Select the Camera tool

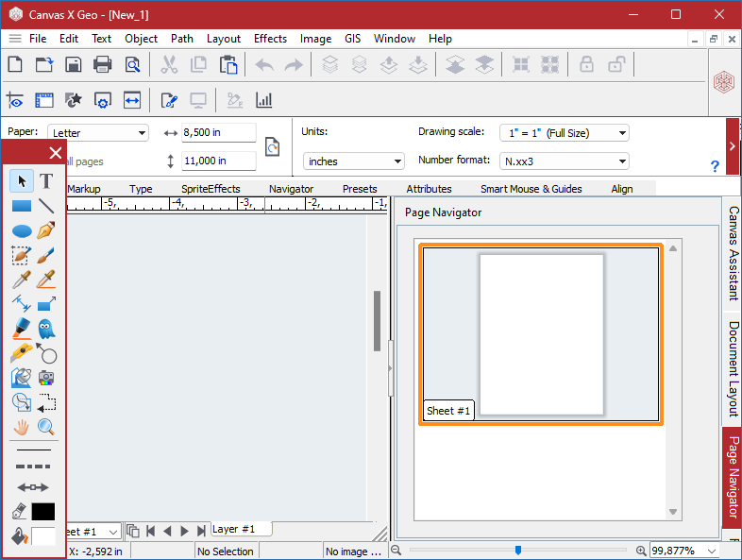tap(46, 378)
